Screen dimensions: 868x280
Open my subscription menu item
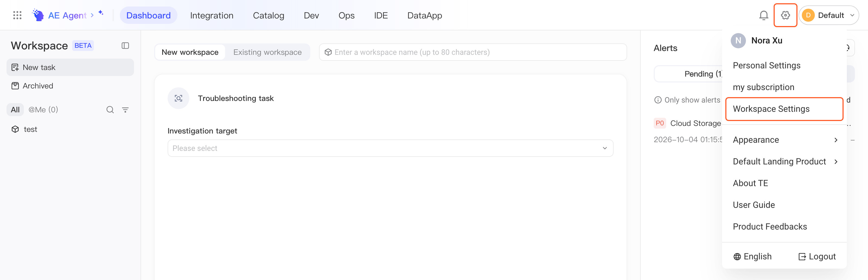pos(784,87)
